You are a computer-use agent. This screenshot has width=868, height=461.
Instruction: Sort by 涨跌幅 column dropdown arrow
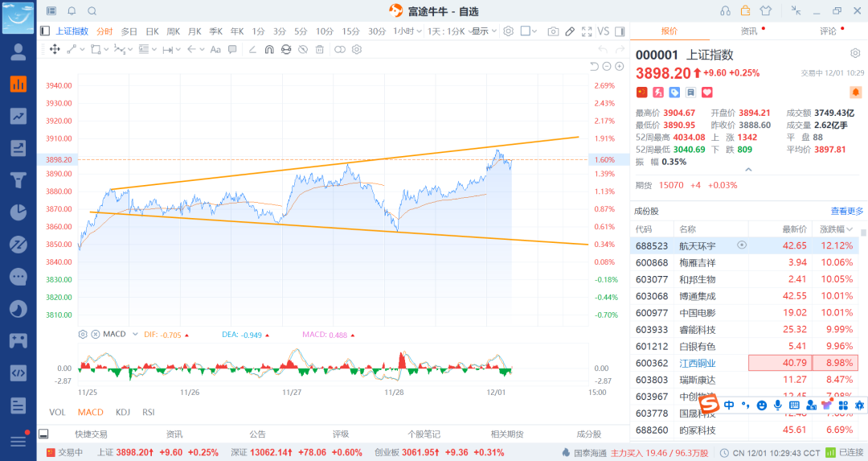[850, 228]
